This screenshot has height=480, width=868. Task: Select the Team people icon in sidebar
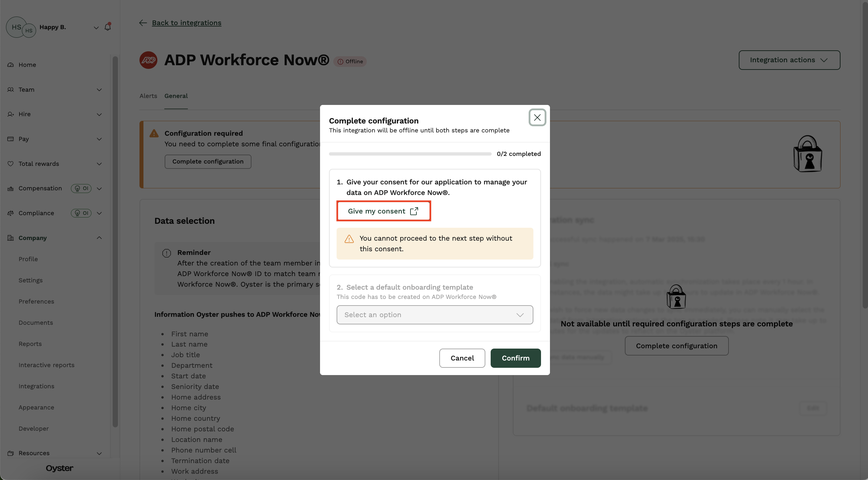(x=11, y=89)
